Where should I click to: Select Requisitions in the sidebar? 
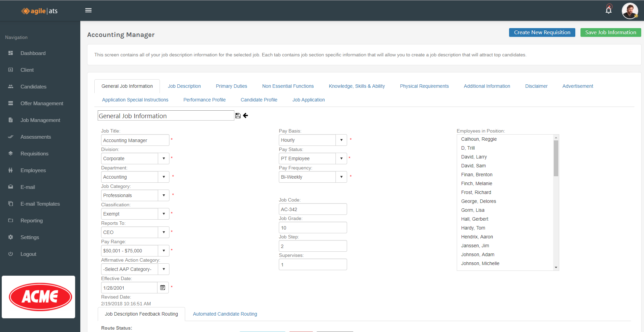35,153
